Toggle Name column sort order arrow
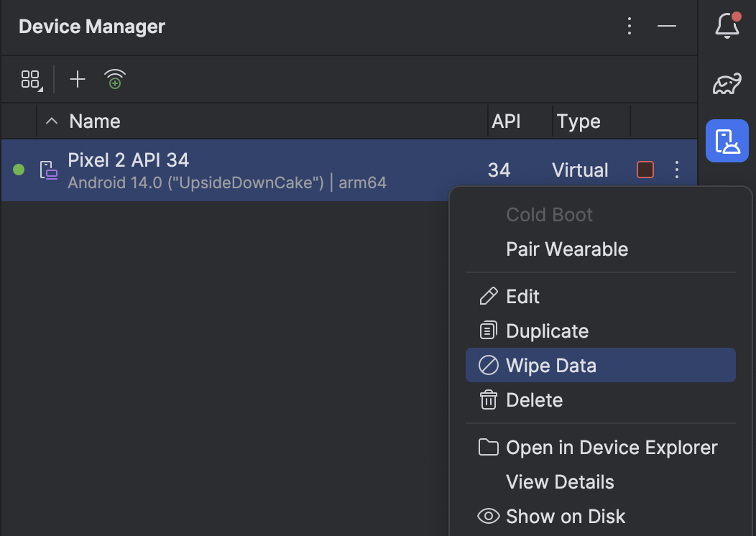 click(52, 121)
